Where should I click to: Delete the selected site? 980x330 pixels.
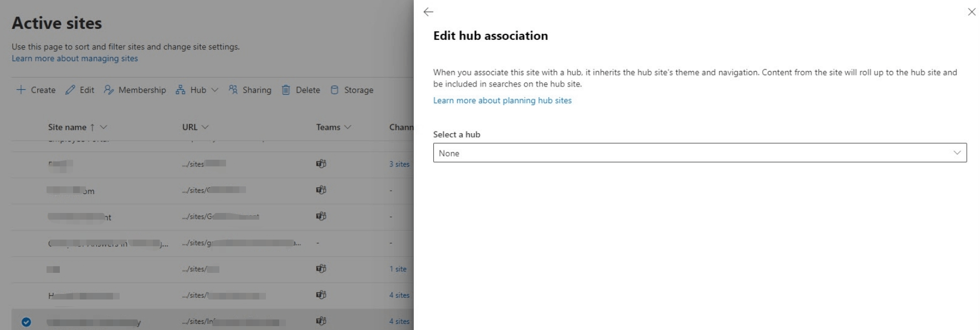[301, 90]
